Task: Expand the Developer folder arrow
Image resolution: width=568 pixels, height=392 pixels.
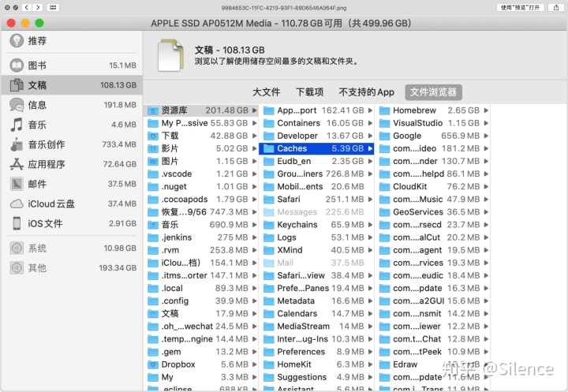Action: [x=370, y=136]
